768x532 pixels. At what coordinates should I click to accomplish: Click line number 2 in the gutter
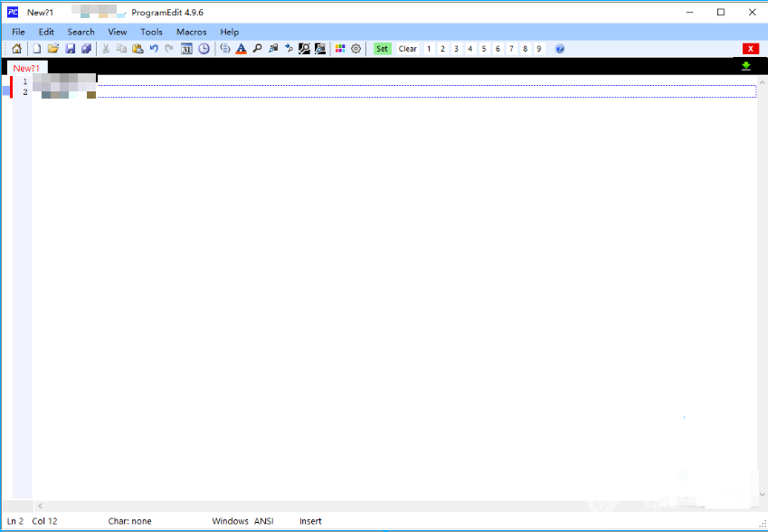coord(25,92)
